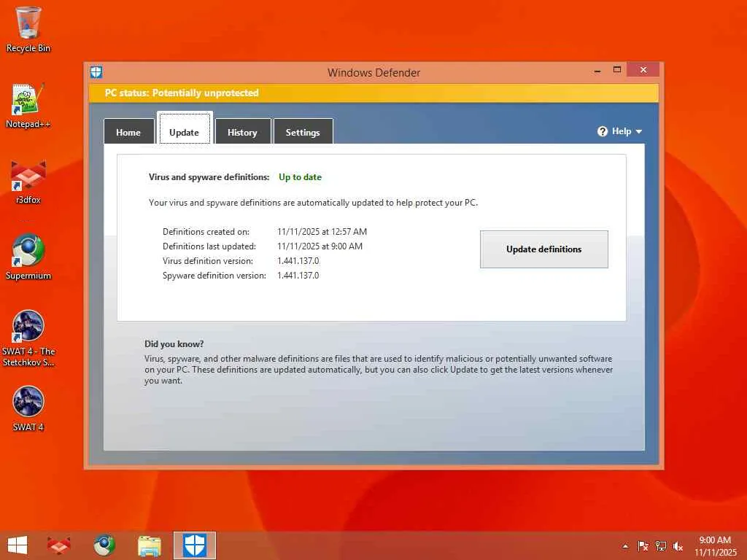
Task: Click the Update definitions button
Action: 544,249
